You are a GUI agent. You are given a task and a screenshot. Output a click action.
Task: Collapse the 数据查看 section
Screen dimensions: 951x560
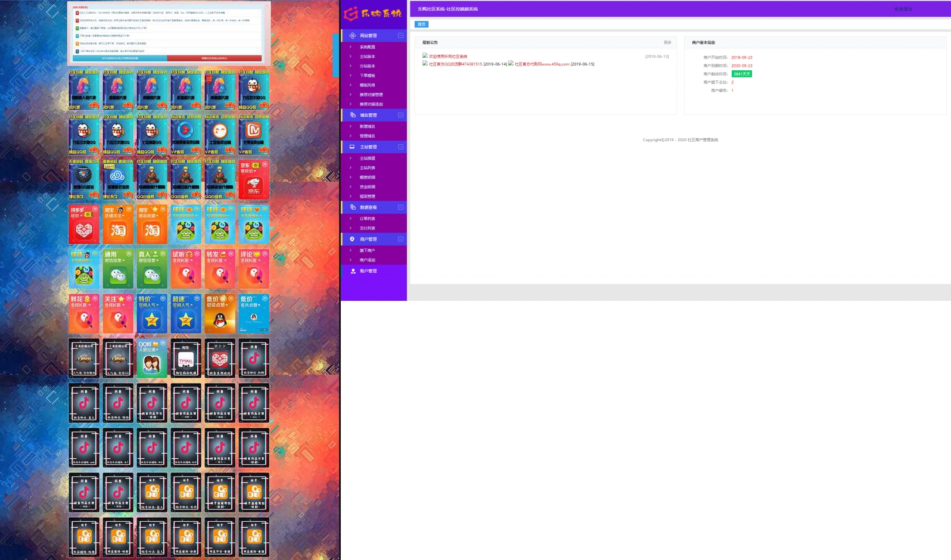tap(400, 207)
